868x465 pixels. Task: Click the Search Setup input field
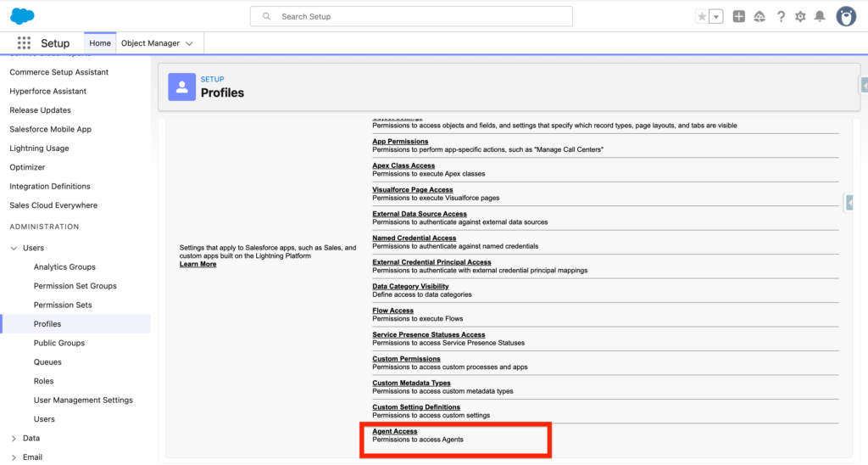coord(411,16)
